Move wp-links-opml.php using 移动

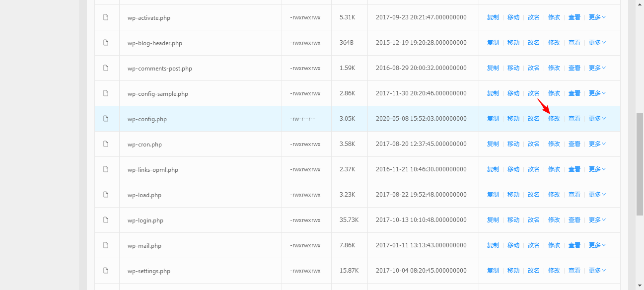(513, 169)
